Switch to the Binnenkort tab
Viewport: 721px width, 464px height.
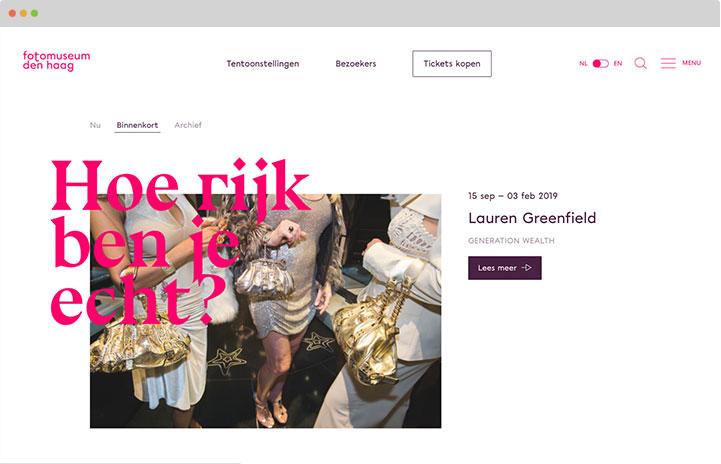137,125
